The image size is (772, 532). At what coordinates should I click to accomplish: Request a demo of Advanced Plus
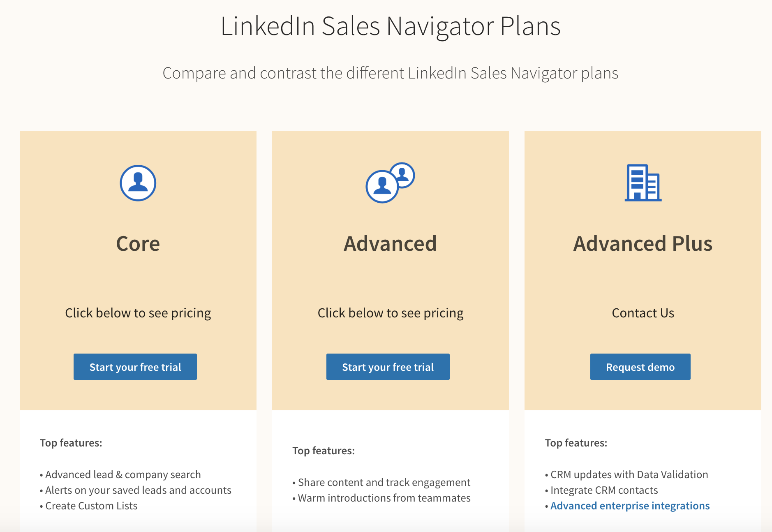640,366
